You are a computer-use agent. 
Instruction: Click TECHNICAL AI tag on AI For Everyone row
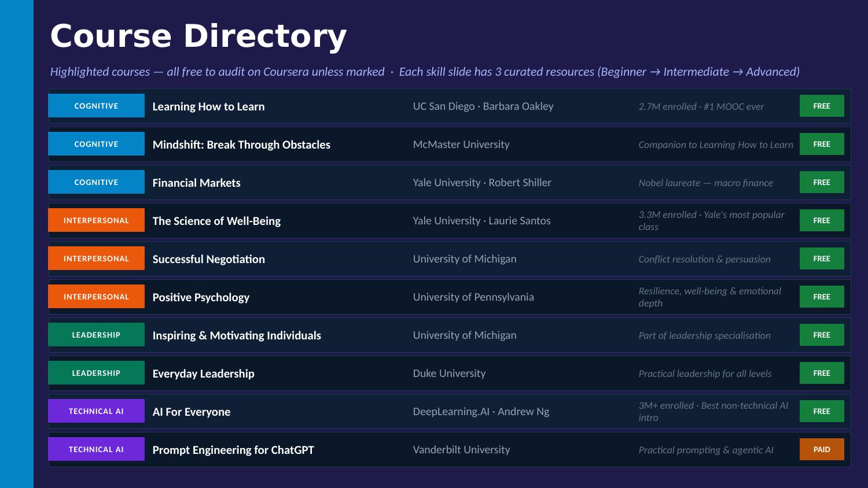(x=96, y=411)
